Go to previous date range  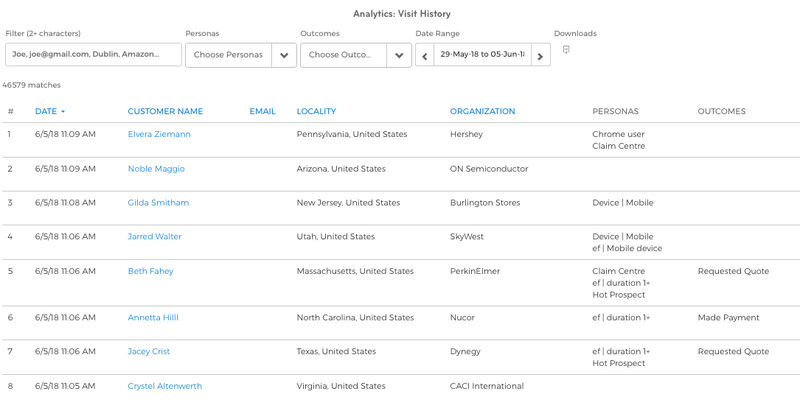point(424,56)
